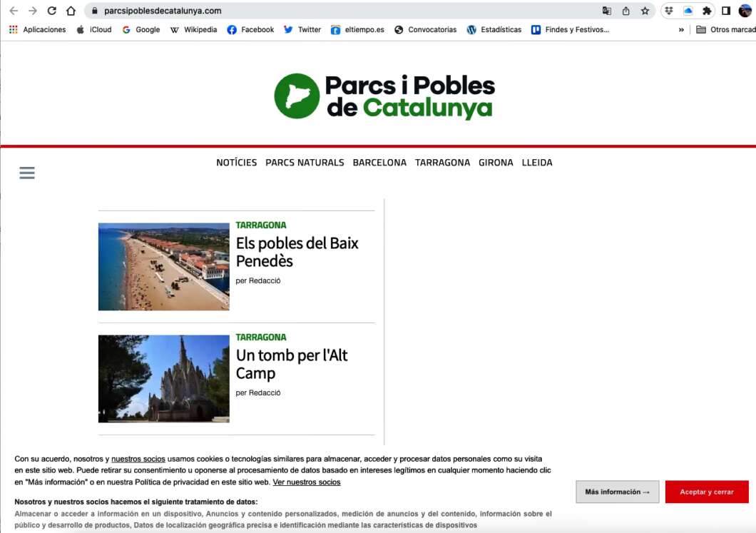Click the Más información button
The image size is (756, 533).
(617, 492)
